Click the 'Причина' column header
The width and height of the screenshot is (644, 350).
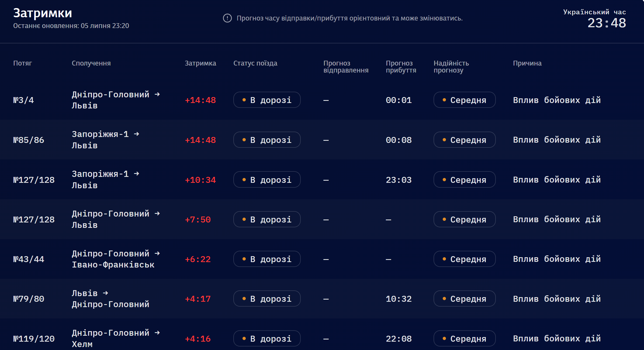point(527,63)
